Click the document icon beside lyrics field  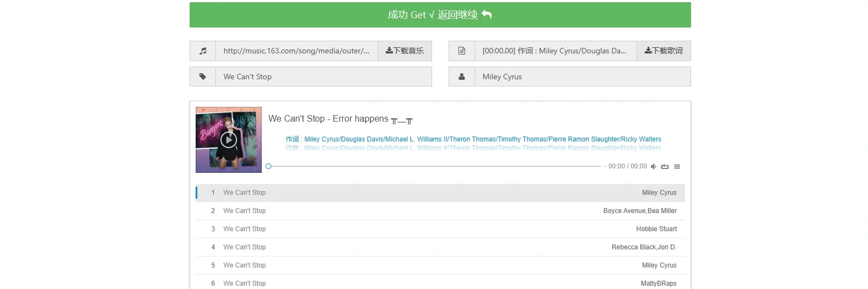tap(462, 51)
